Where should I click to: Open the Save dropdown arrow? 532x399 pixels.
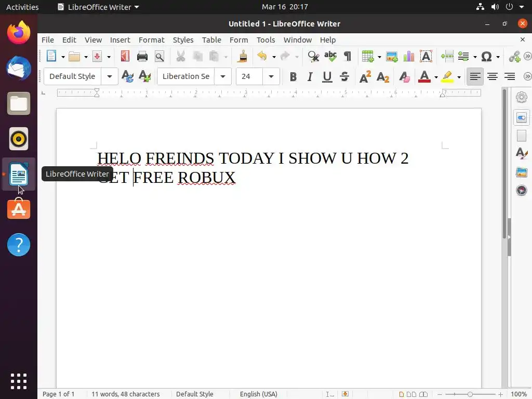109,57
